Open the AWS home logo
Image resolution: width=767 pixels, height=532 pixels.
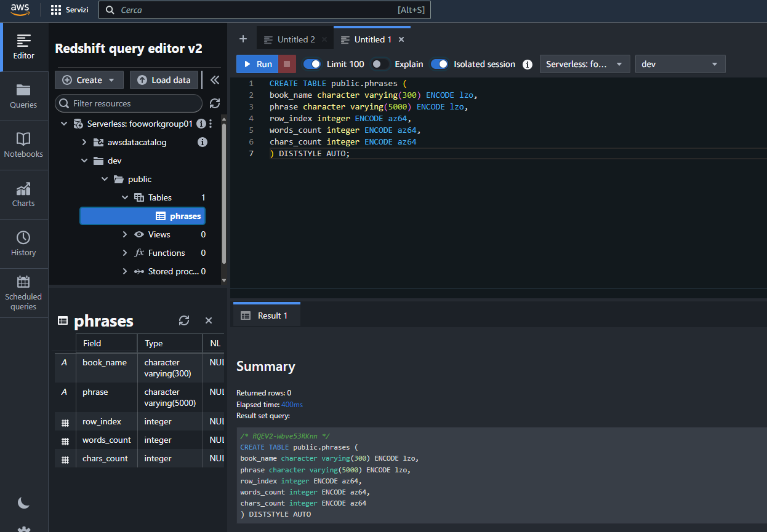click(20, 10)
